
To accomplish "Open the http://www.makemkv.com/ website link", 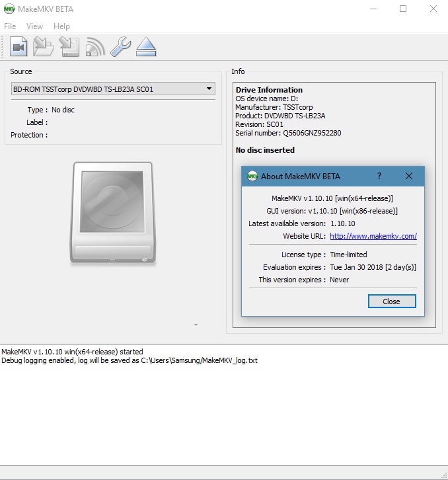I will coord(373,236).
